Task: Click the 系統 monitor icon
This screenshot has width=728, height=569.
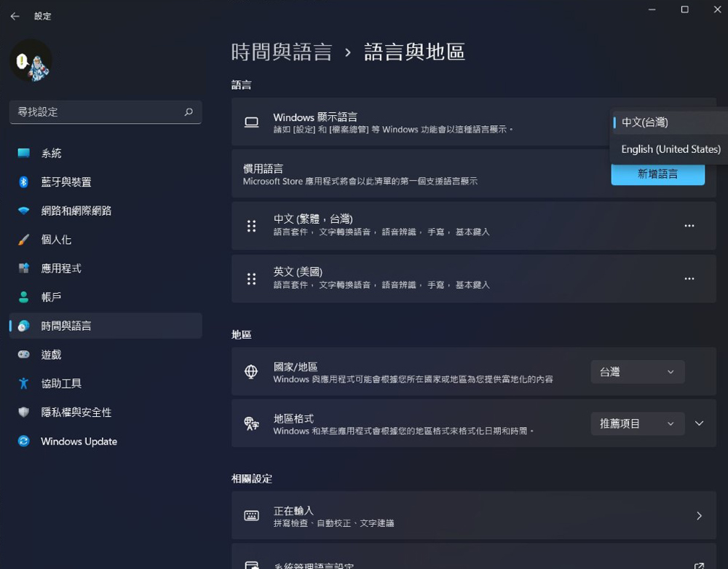Action: click(24, 153)
